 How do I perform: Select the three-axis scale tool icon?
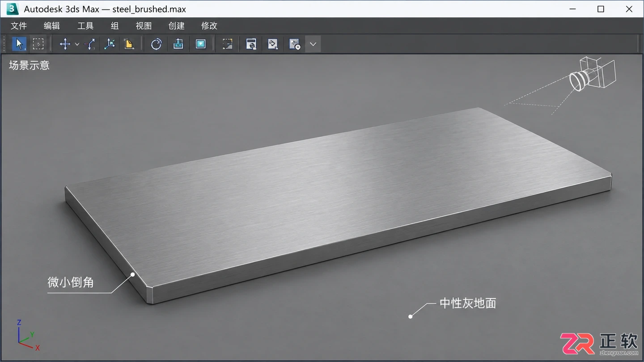tap(110, 44)
